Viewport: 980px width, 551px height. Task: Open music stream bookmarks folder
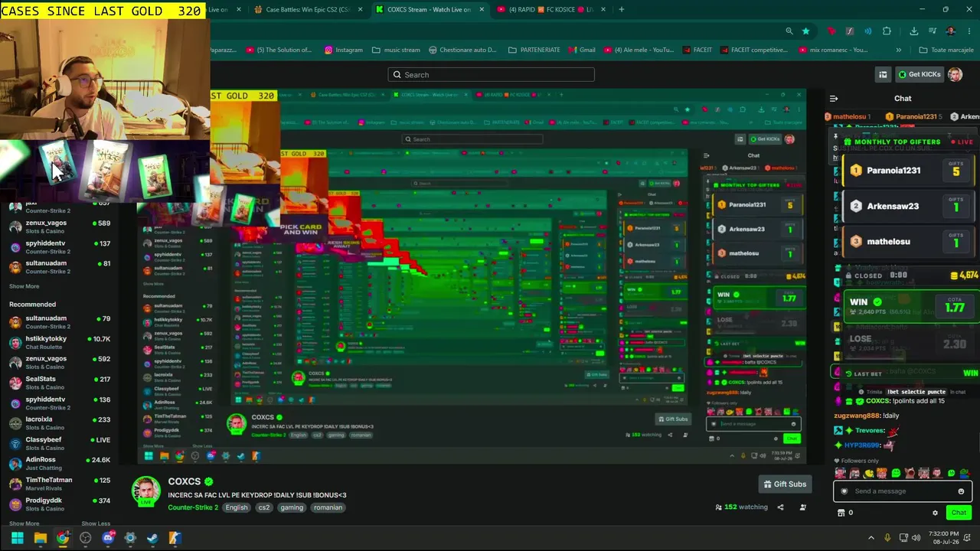[396, 50]
